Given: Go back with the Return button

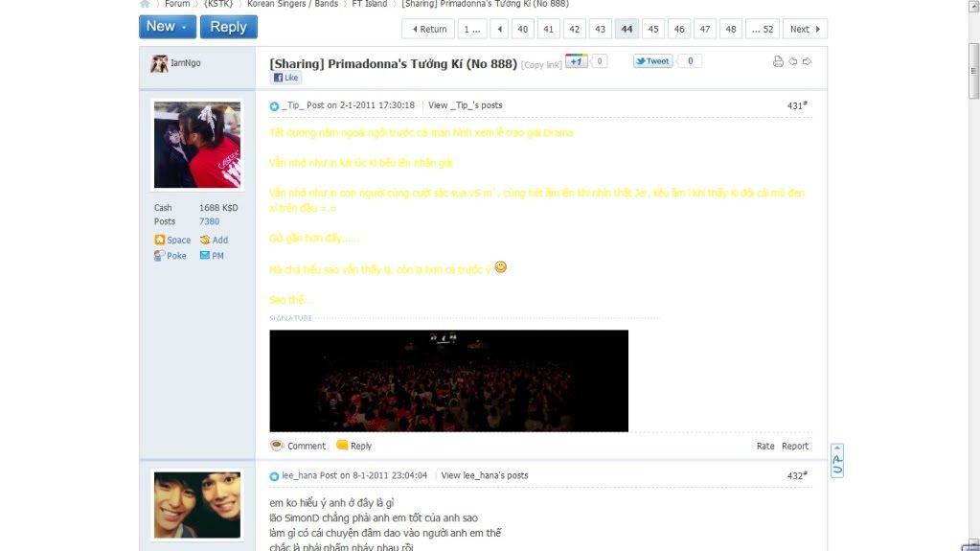Looking at the screenshot, I should click(428, 29).
